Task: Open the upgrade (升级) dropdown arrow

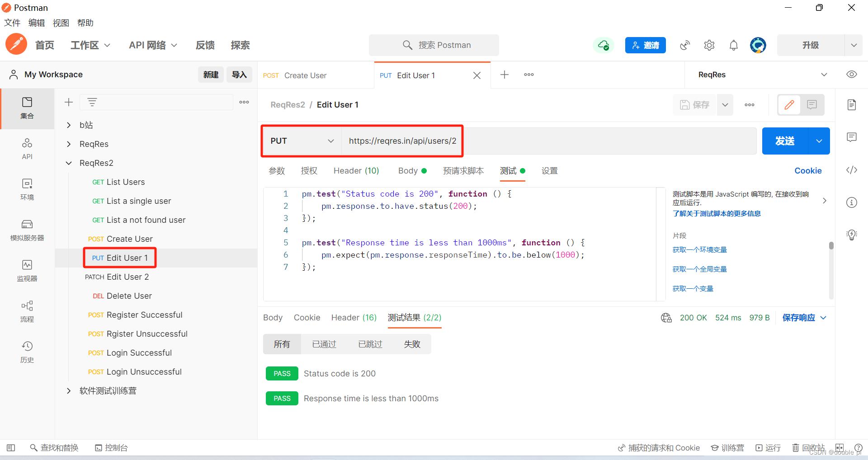Action: pos(854,45)
